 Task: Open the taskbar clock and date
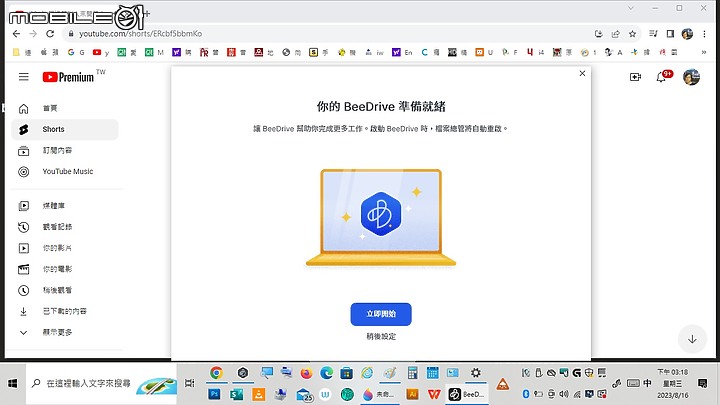coord(673,383)
